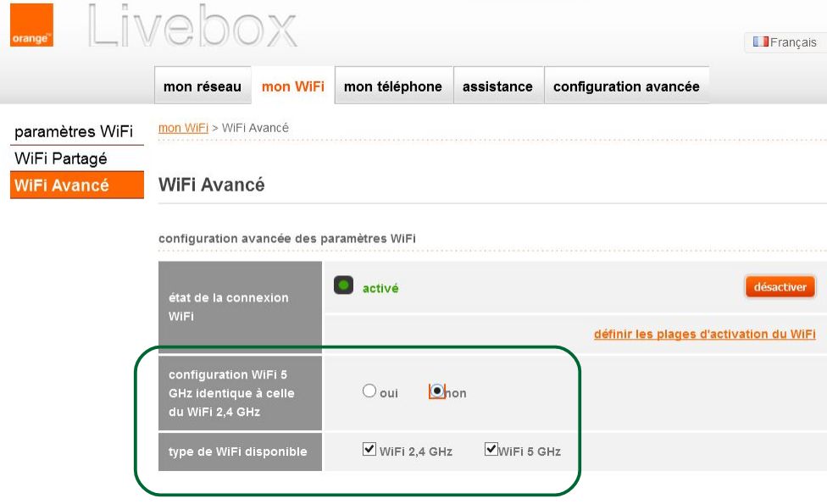Viewport: 827px width, 504px height.
Task: Click 'configuration avancée des paramètres WiFi' heading
Action: point(287,238)
